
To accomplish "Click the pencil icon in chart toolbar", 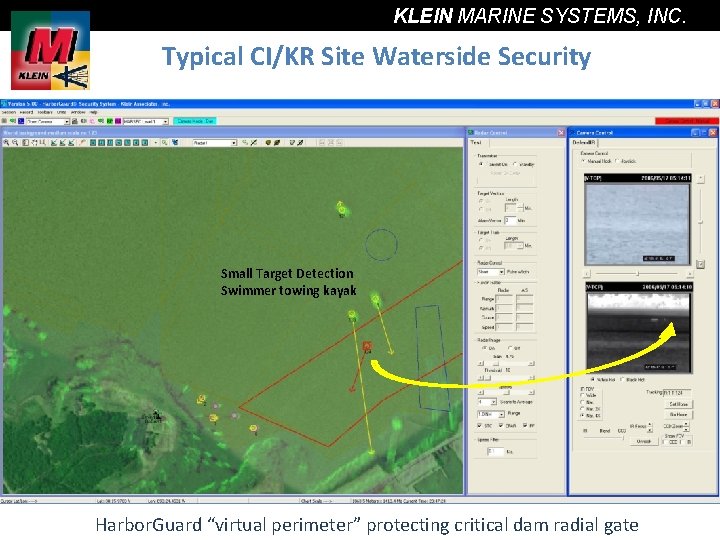I will (x=83, y=143).
